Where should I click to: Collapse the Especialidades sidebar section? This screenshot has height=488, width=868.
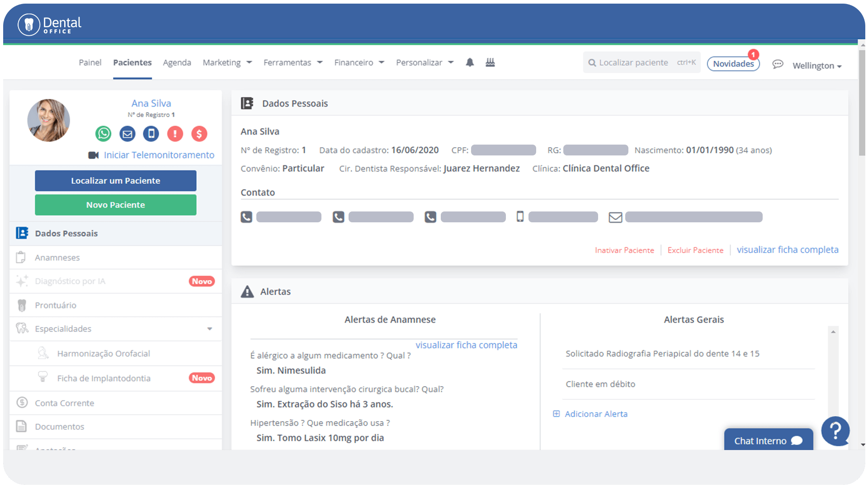click(x=210, y=329)
